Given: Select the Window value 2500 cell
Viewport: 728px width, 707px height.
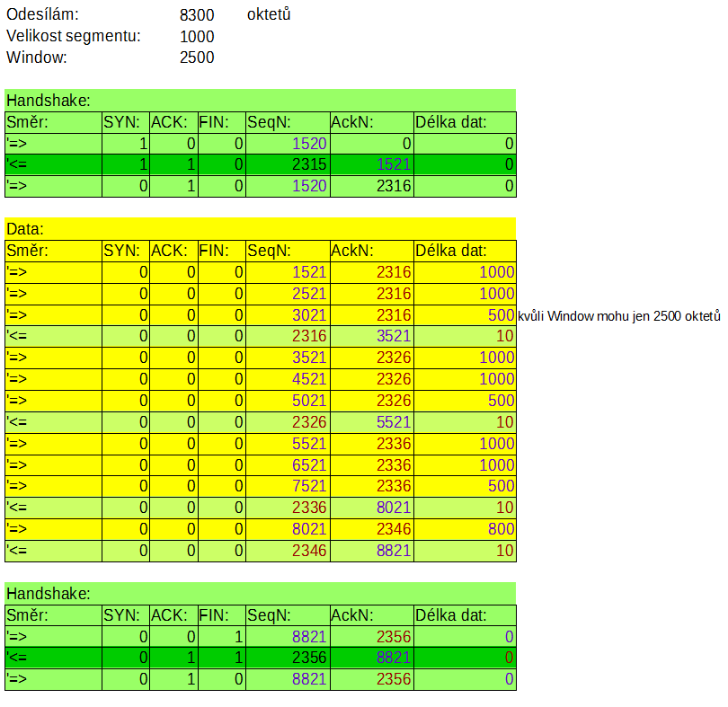Looking at the screenshot, I should [x=197, y=58].
